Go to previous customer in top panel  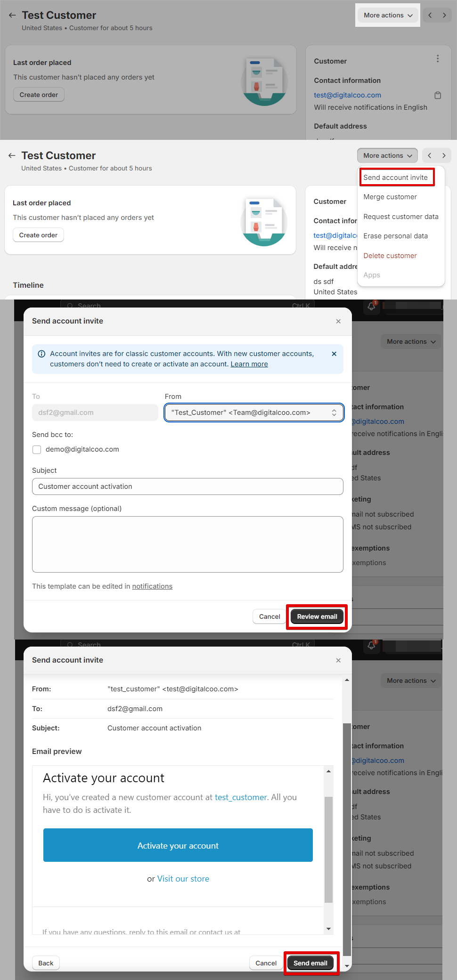(430, 15)
